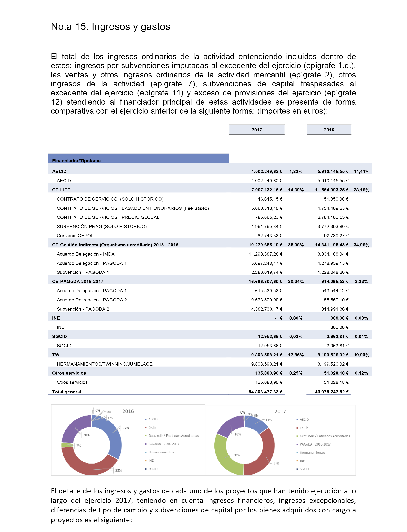
Task: Click the SGCID legend entry in the 2017 chart
Action: point(303,469)
